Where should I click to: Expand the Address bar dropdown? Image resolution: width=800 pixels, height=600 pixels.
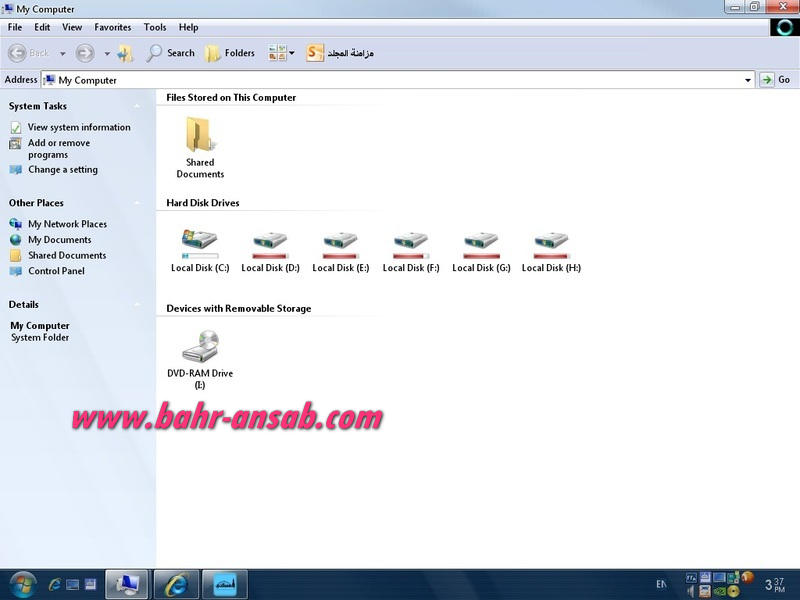(747, 80)
